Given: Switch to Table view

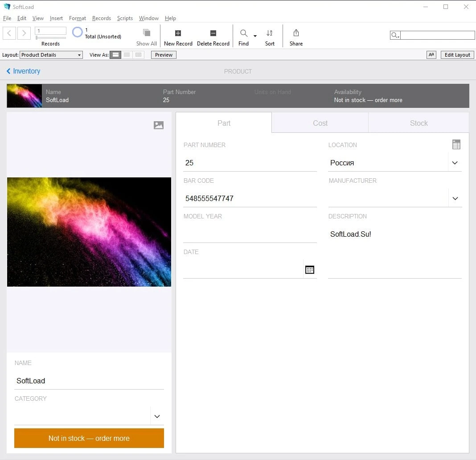Looking at the screenshot, I should (139, 55).
